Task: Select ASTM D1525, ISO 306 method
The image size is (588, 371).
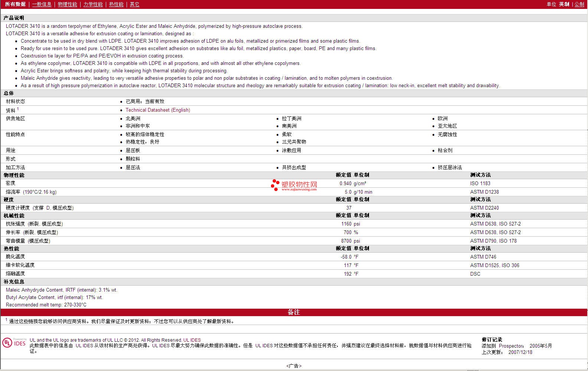Action: tap(495, 265)
